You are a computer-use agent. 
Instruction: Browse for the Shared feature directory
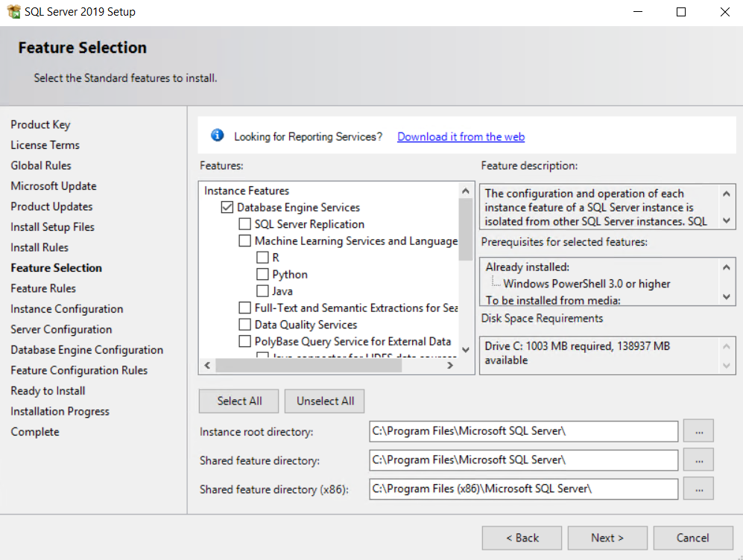[699, 459]
